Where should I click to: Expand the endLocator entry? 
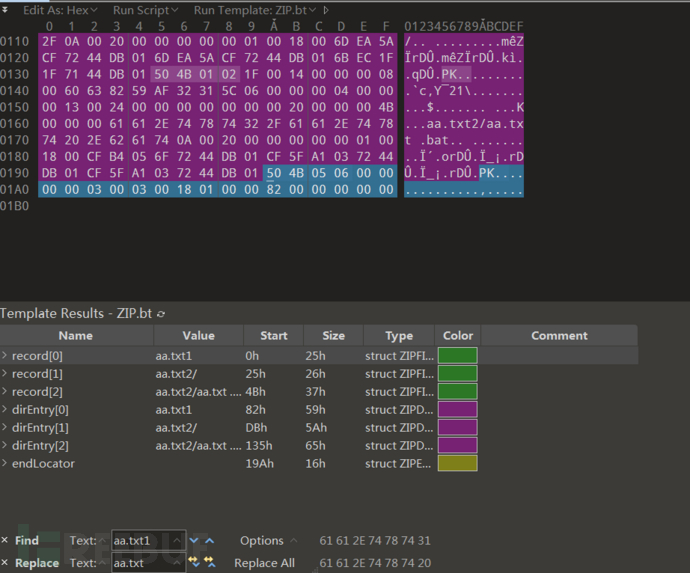tap(5, 463)
